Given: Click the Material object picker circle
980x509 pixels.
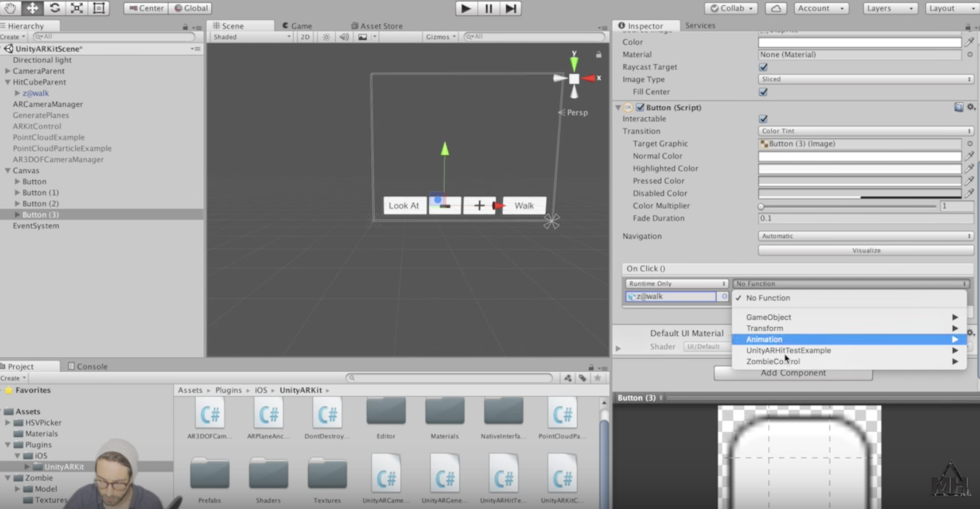Looking at the screenshot, I should point(970,54).
